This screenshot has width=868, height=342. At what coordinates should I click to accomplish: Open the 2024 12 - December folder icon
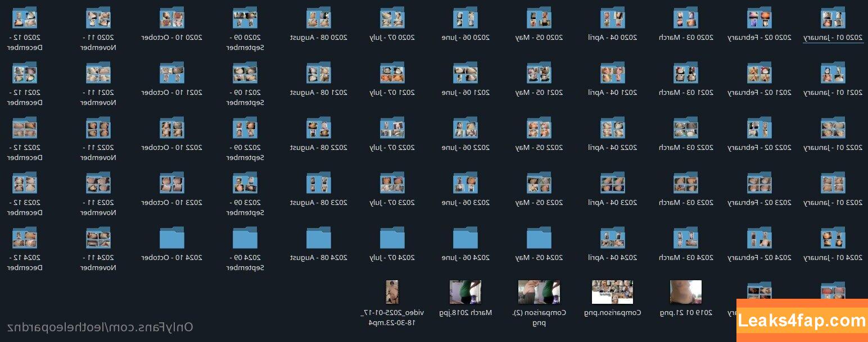click(25, 238)
